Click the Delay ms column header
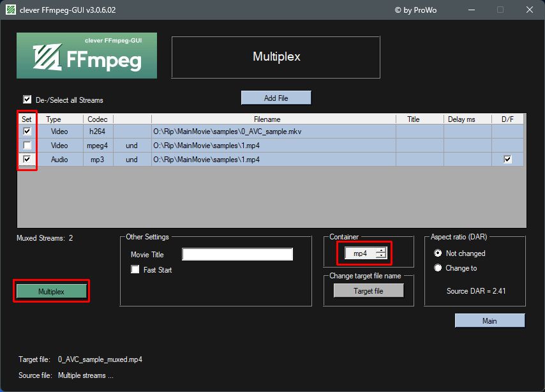The width and height of the screenshot is (545, 392). (x=468, y=119)
